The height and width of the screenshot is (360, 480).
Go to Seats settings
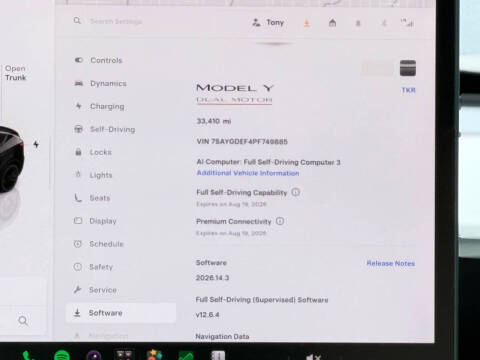point(92,198)
